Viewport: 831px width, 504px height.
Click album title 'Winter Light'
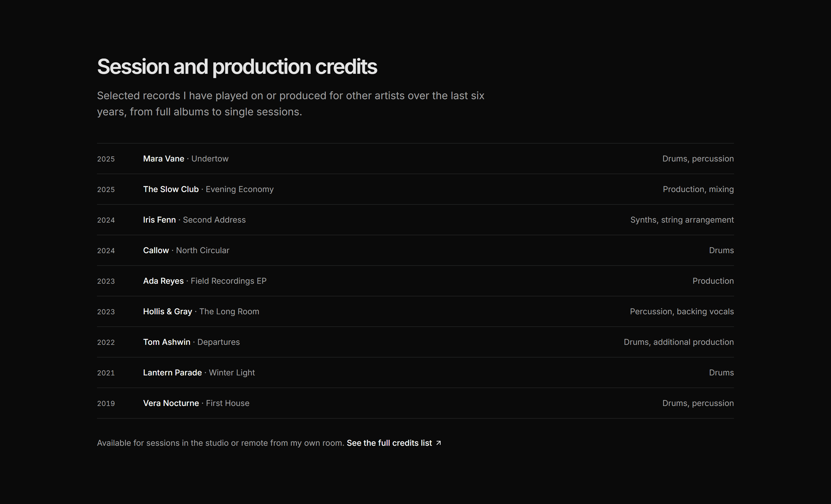pos(232,373)
